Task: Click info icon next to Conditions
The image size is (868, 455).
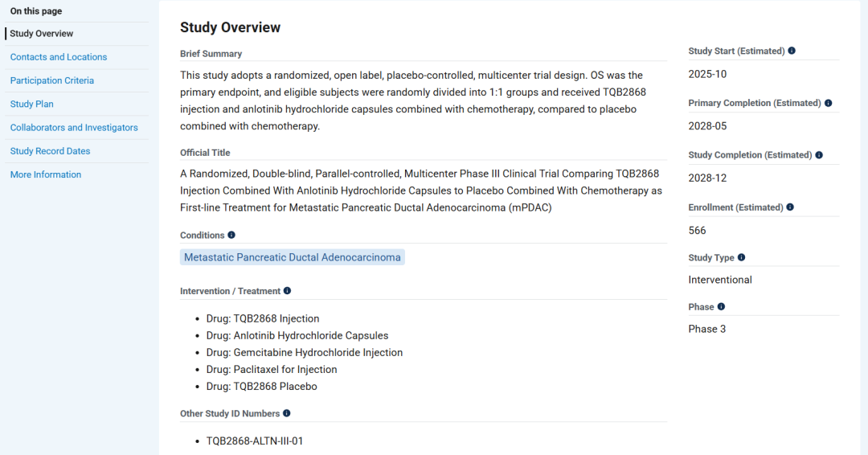Action: (x=231, y=235)
